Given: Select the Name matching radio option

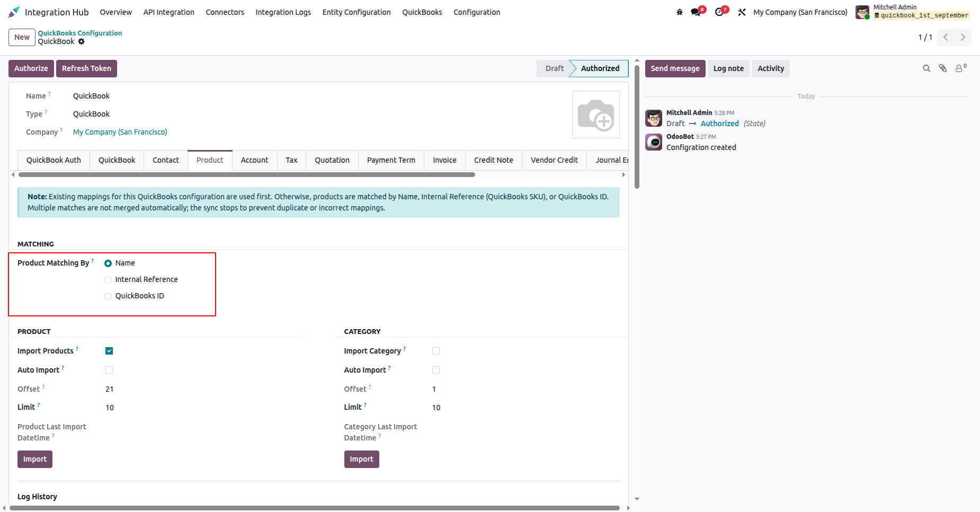Looking at the screenshot, I should click(108, 263).
